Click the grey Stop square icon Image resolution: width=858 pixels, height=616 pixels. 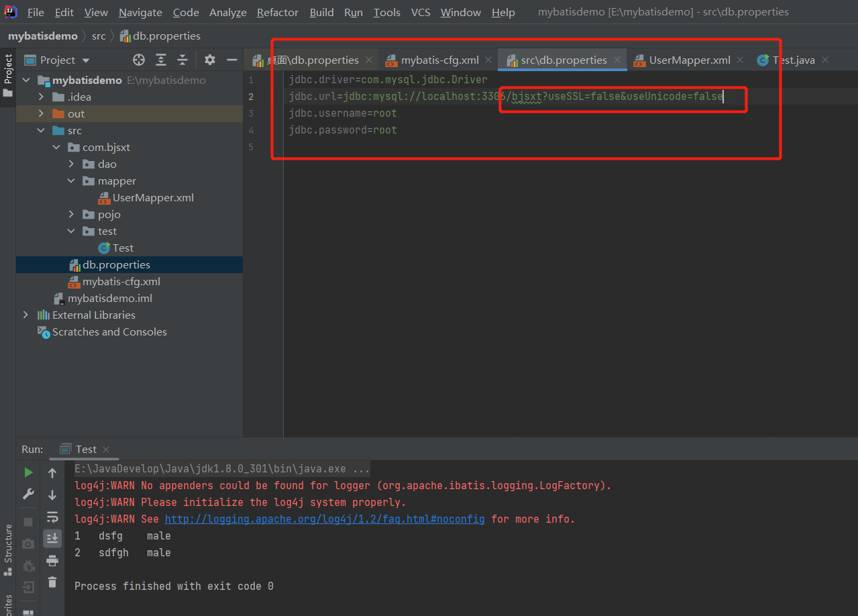[x=28, y=521]
